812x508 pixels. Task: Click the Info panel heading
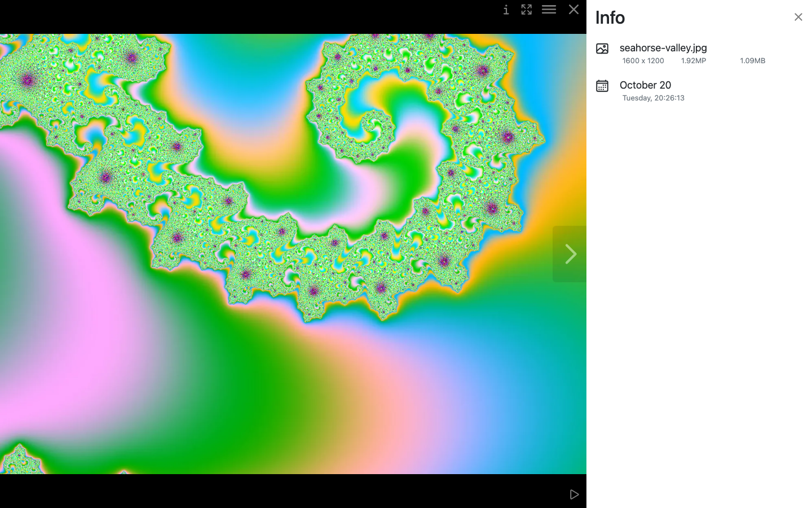610,17
